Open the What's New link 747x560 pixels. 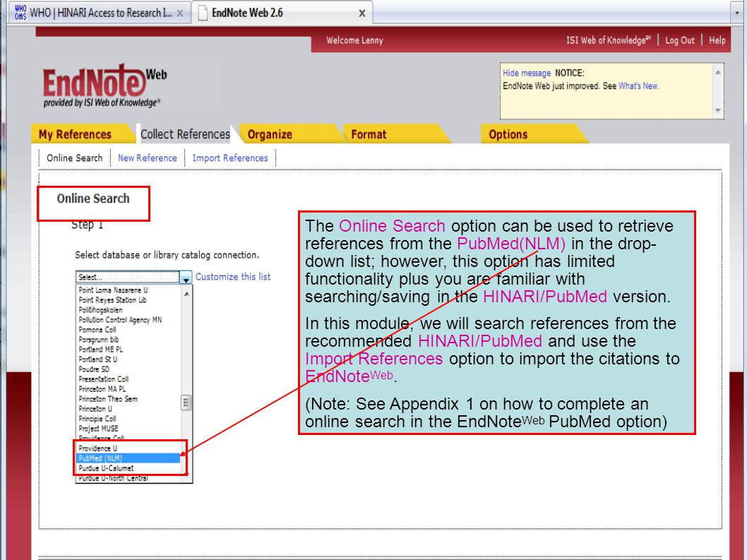pos(638,85)
